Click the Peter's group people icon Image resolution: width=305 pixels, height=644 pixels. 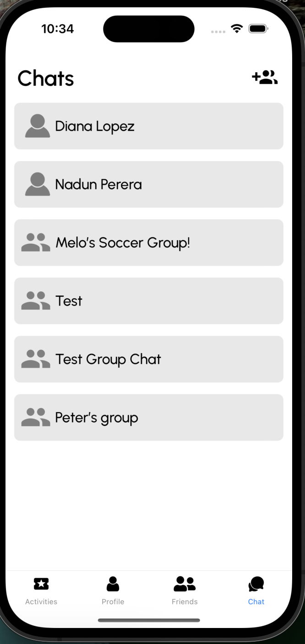pos(36,417)
